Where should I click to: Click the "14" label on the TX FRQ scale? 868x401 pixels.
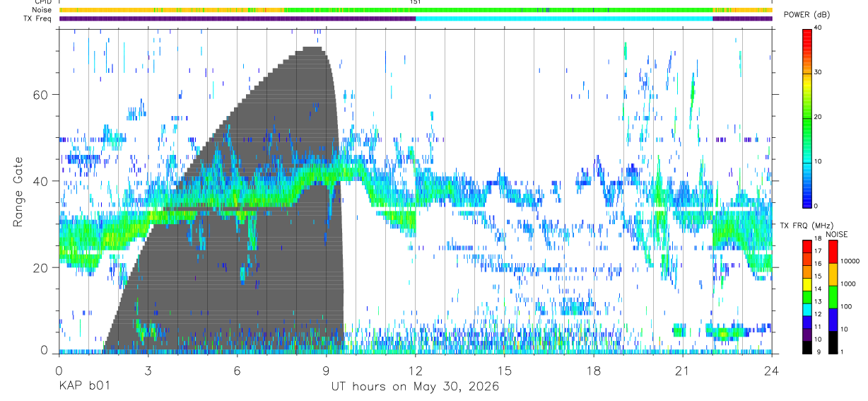(818, 289)
